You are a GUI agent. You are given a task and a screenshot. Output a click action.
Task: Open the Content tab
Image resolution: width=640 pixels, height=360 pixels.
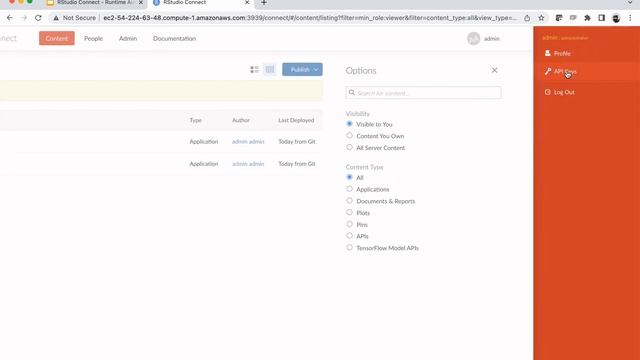point(57,38)
